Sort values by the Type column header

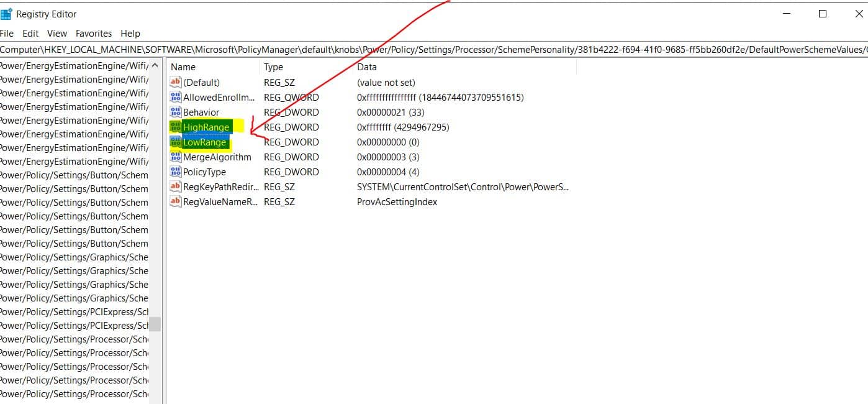pos(273,67)
